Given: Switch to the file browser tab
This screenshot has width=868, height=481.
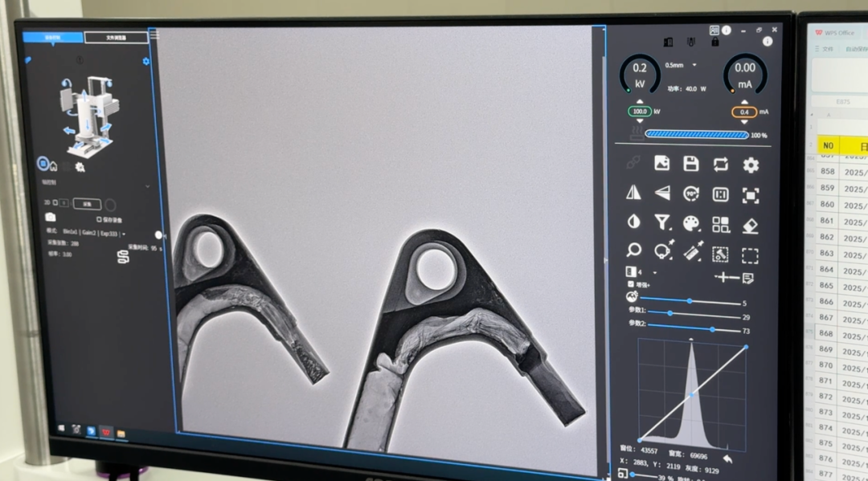Looking at the screenshot, I should point(117,38).
